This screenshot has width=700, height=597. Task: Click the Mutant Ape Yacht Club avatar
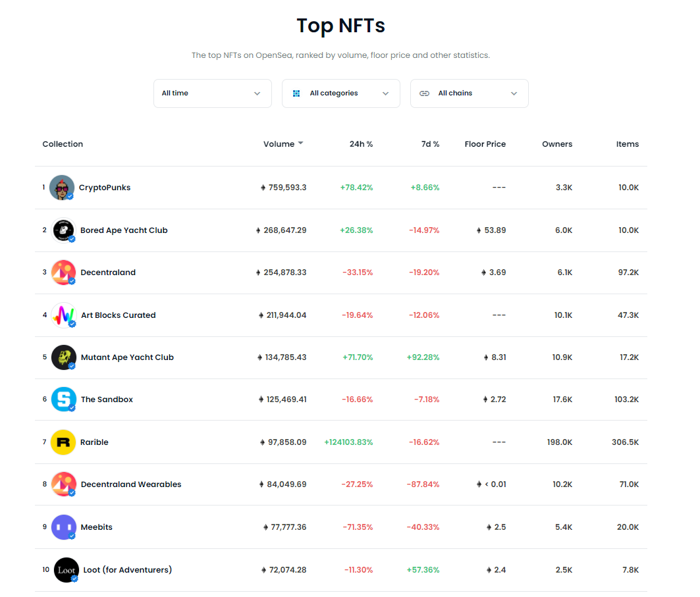(x=64, y=357)
